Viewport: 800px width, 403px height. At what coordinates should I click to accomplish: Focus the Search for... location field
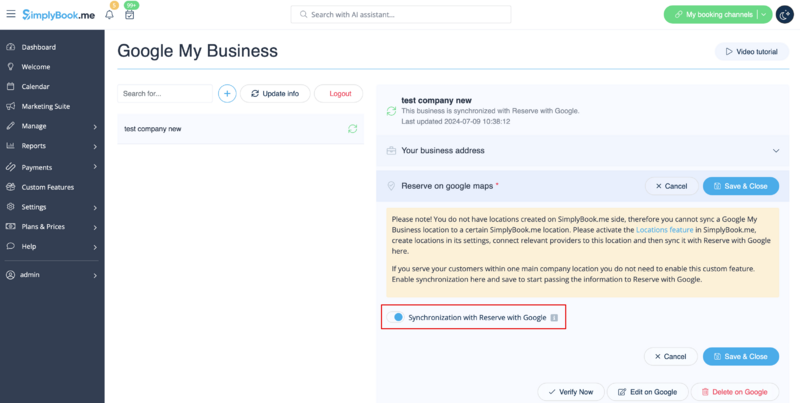165,93
